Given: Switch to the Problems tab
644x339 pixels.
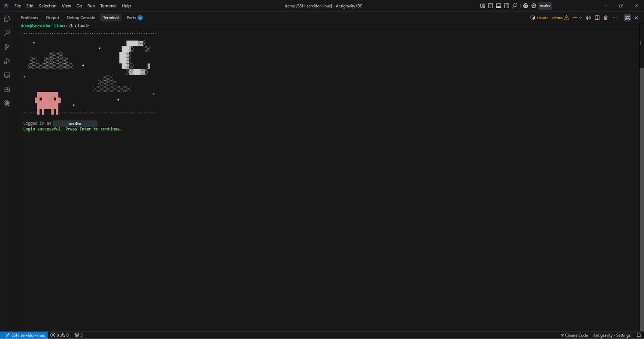Looking at the screenshot, I should 29,18.
